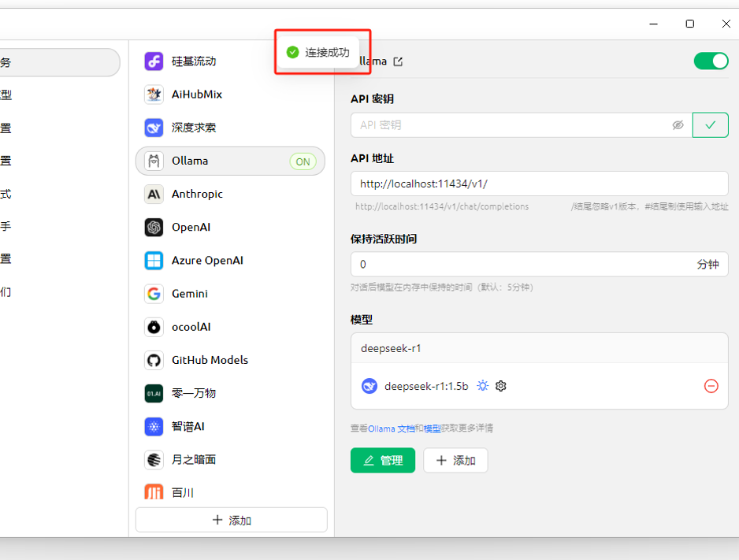Toggle the Ollama enable switch off
The width and height of the screenshot is (739, 560).
pyautogui.click(x=711, y=61)
